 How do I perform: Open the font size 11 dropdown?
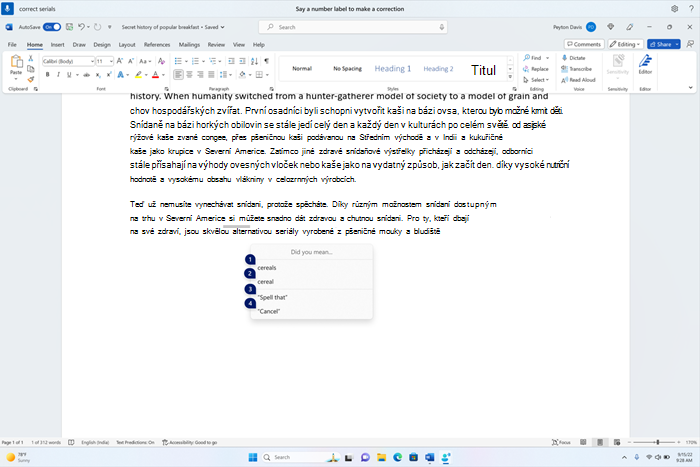111,61
